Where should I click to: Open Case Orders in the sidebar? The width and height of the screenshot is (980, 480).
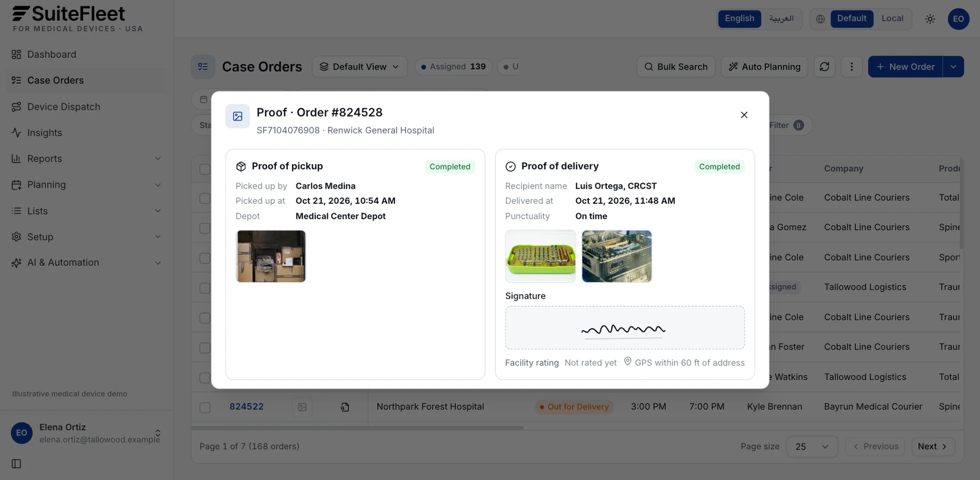86,80
